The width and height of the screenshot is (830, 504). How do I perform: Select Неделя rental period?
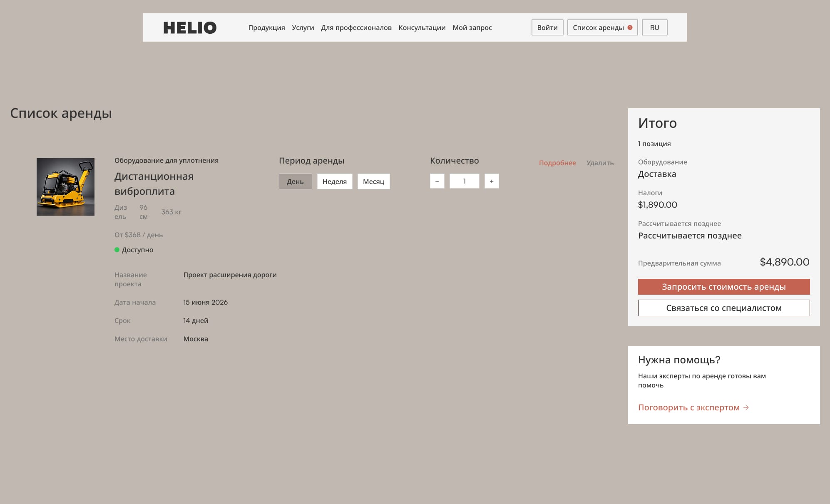(x=335, y=181)
